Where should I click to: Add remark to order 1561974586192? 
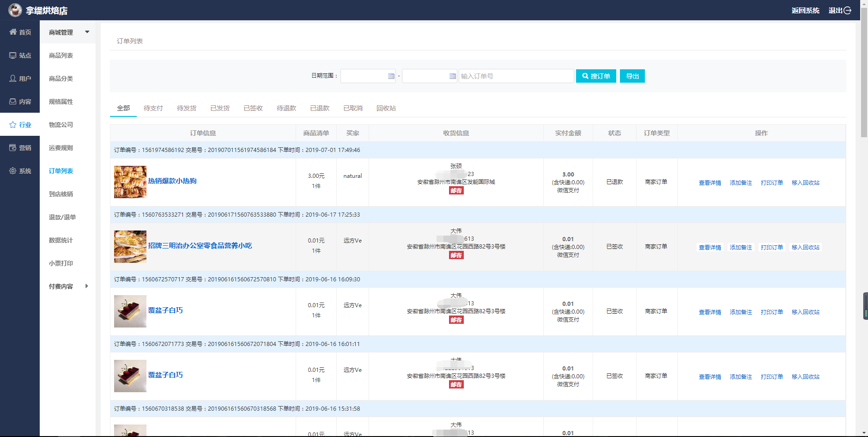pos(741,183)
